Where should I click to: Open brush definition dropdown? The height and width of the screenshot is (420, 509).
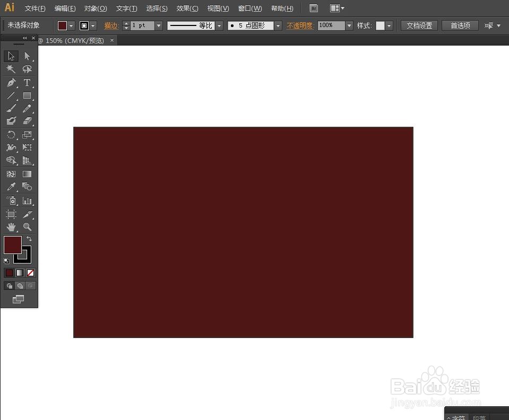click(x=278, y=25)
